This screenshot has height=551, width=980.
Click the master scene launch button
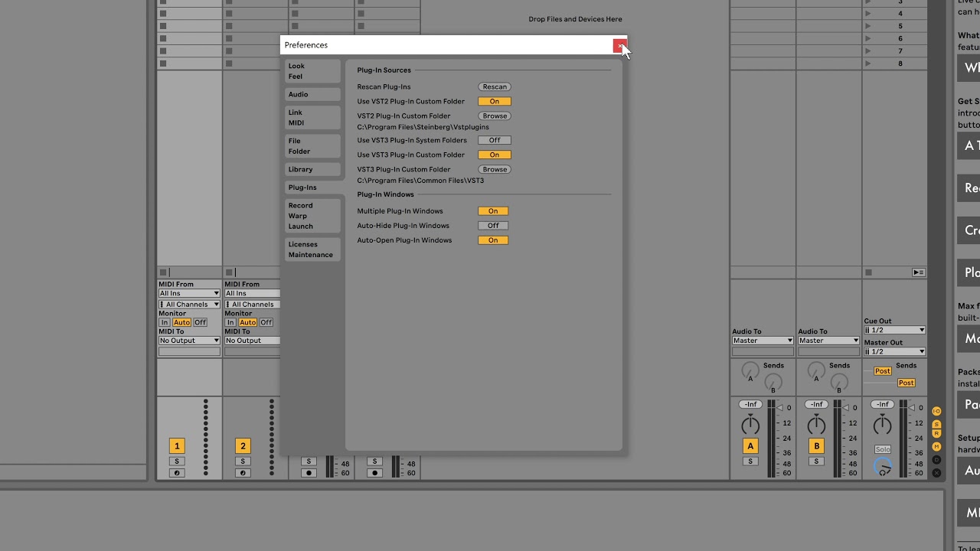coord(919,272)
